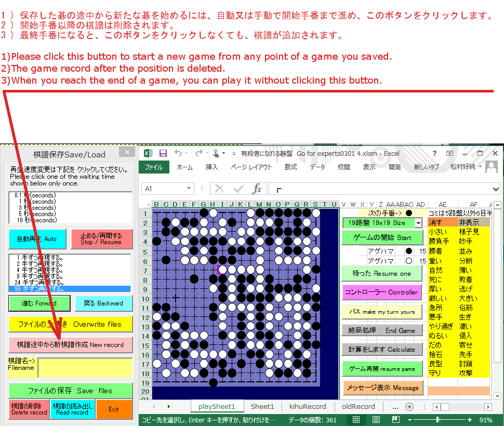Open the 挿入 (Insert) ribbon tab
This screenshot has width=504, height=426.
click(x=212, y=167)
